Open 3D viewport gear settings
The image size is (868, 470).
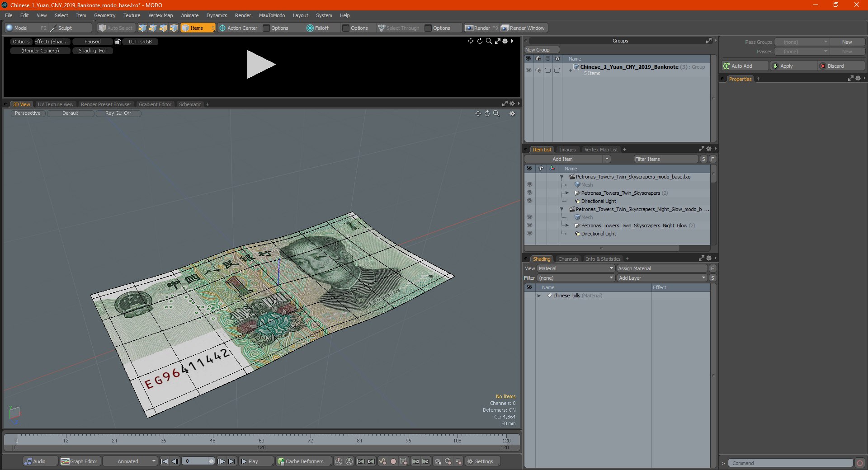[512, 113]
